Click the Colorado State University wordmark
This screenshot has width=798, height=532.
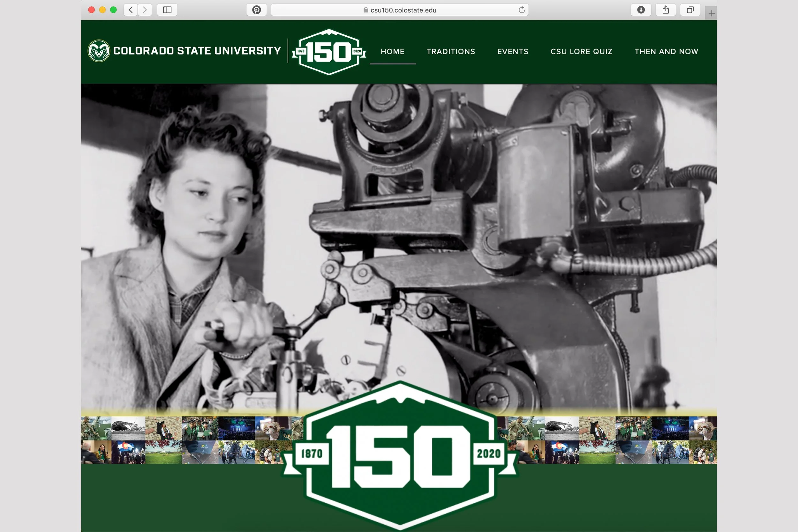[197, 51]
